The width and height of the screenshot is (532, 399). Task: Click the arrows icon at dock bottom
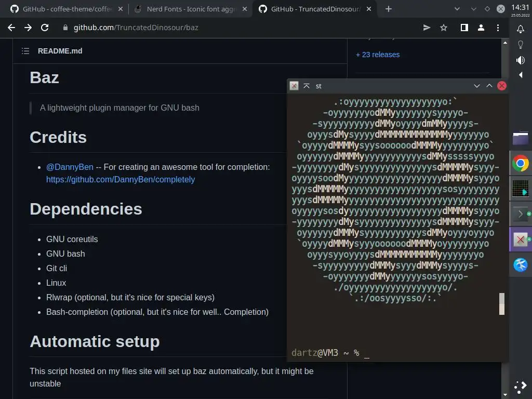(x=521, y=387)
